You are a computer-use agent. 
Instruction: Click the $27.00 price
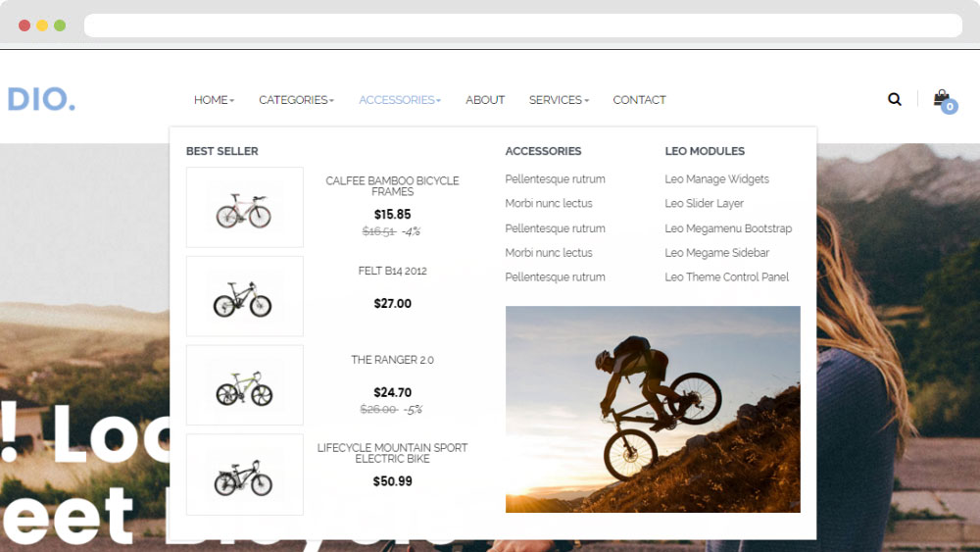[393, 304]
